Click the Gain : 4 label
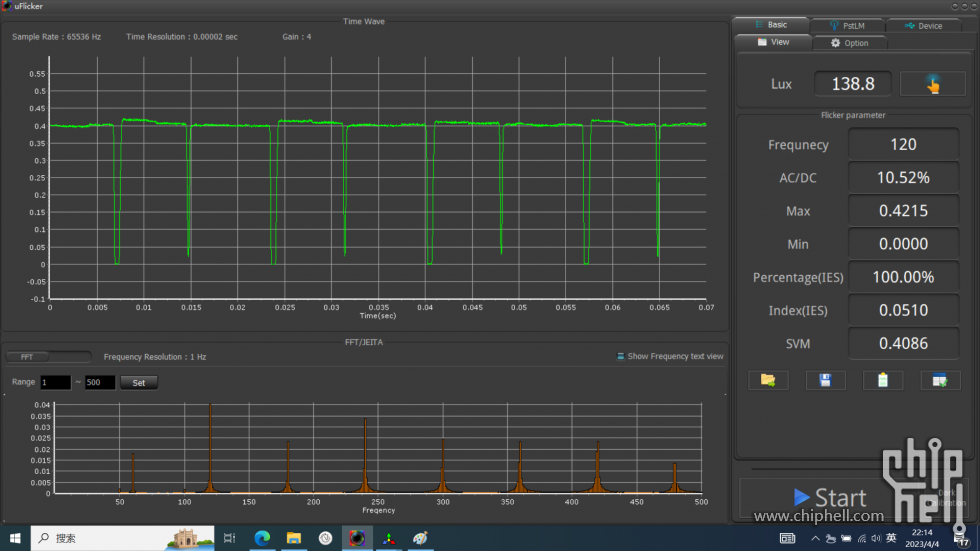 click(296, 37)
